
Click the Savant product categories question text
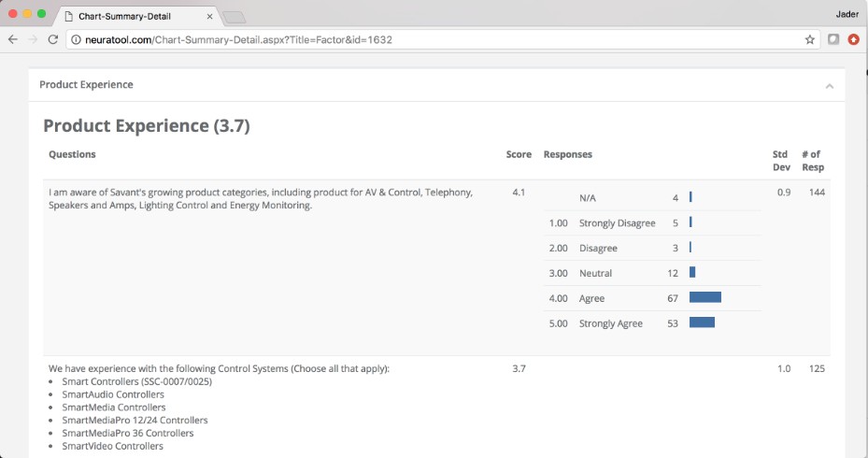[261, 199]
